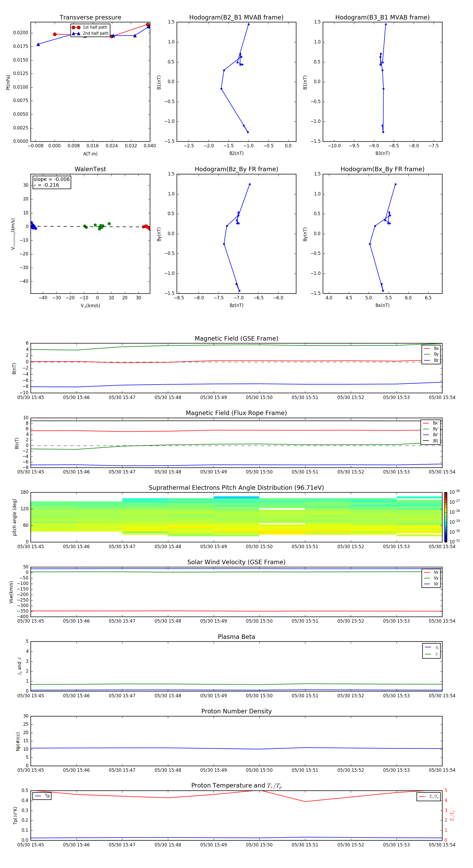Click the "pitch angle (deg)" y-axis label

point(14,517)
